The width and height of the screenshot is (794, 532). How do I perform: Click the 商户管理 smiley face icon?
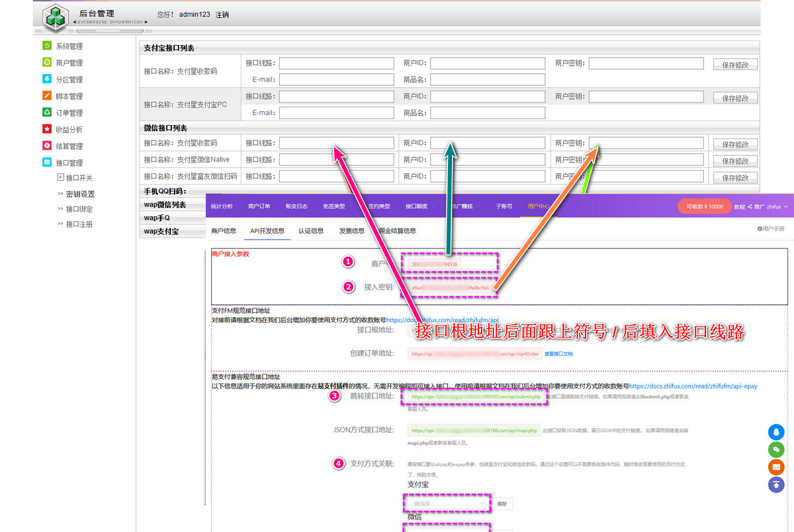[x=47, y=62]
